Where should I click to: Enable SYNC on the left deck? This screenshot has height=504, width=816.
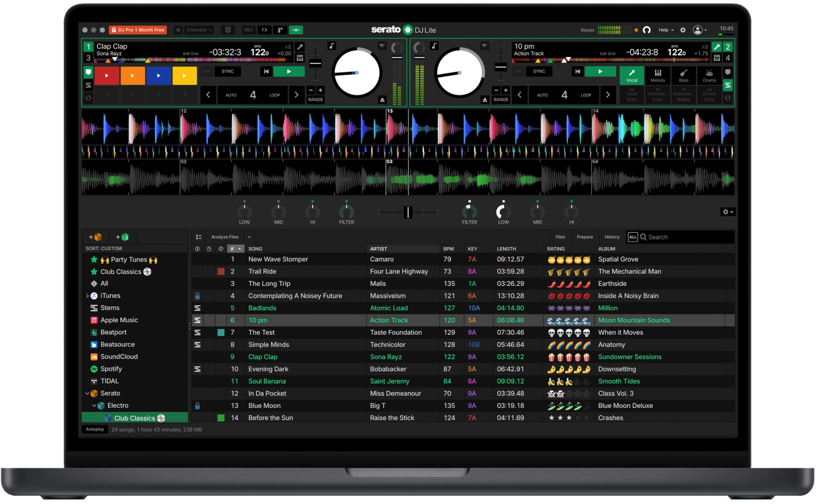pos(227,71)
